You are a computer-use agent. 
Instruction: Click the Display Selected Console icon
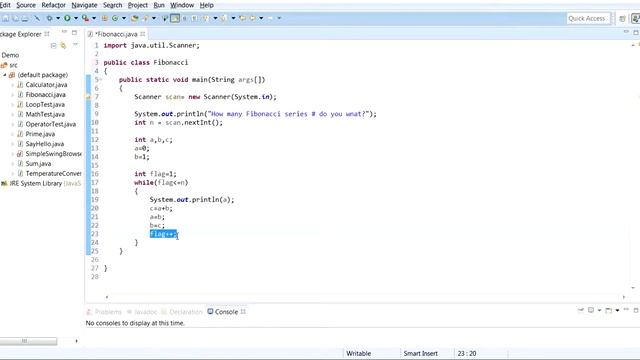pyautogui.click(x=591, y=310)
